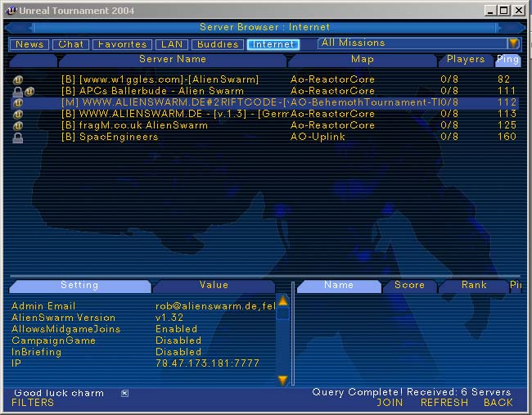Image resolution: width=532 pixels, height=415 pixels.
Task: Open the All Missions dropdown arrow
Action: tap(513, 43)
